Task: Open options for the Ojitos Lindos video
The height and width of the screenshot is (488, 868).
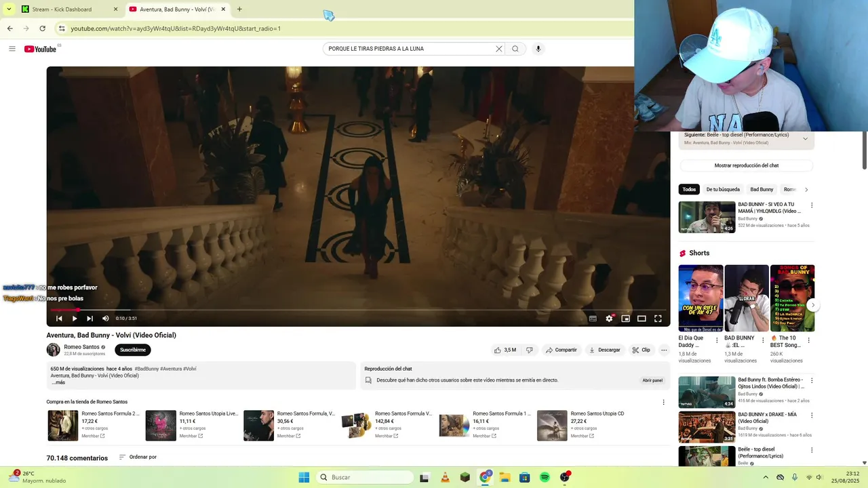Action: pos(812,380)
